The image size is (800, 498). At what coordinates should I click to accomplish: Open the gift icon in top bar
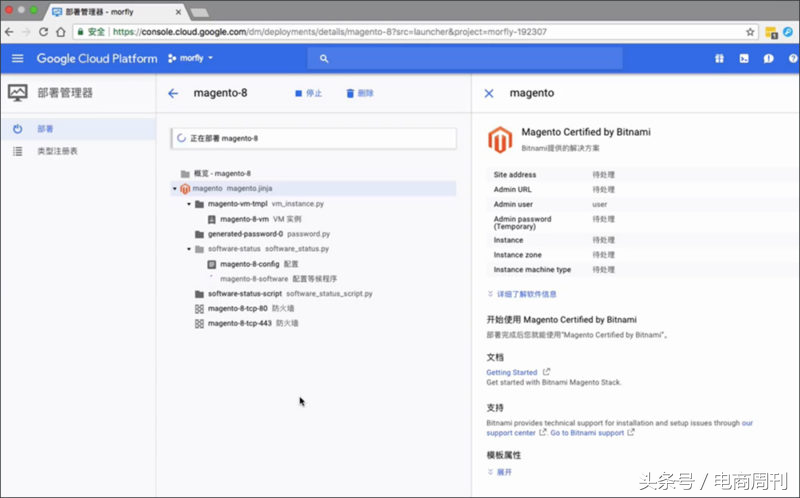click(x=718, y=59)
